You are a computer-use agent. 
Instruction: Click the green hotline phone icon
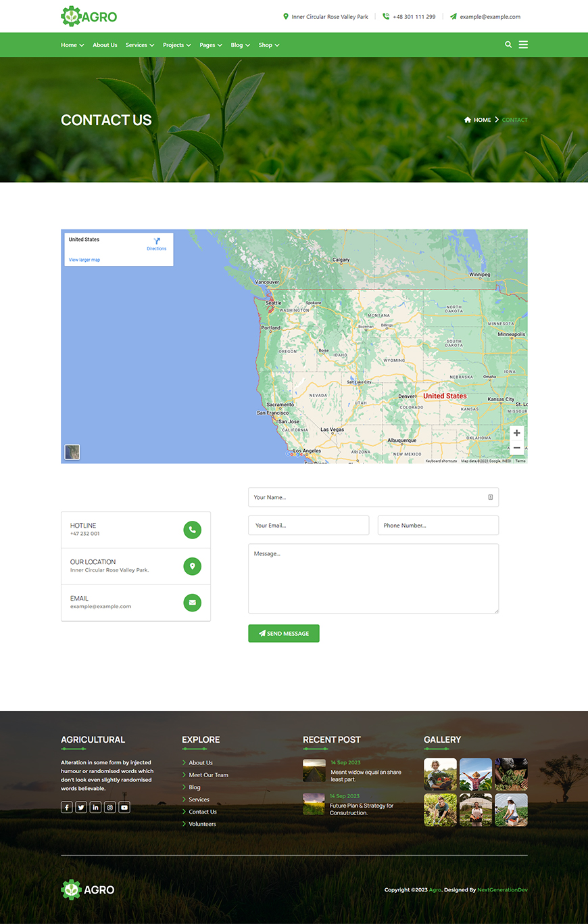pyautogui.click(x=193, y=530)
